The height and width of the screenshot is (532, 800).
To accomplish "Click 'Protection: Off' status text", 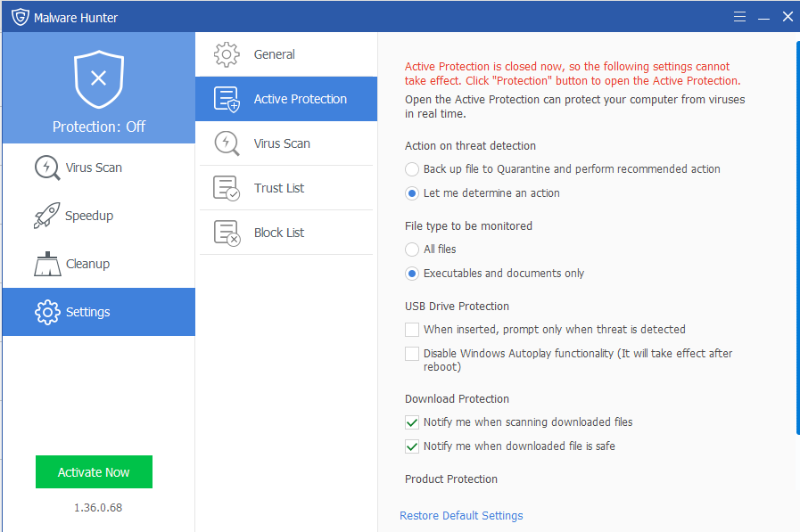I will [x=99, y=127].
